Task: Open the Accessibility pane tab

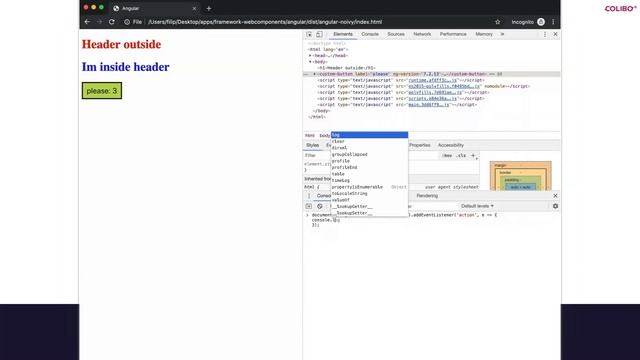Action: click(451, 145)
